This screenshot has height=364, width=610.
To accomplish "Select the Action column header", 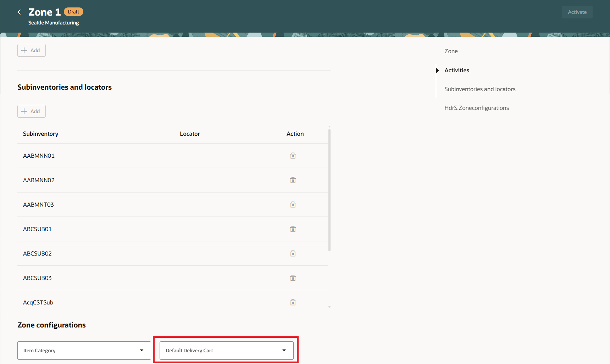I will tap(295, 134).
